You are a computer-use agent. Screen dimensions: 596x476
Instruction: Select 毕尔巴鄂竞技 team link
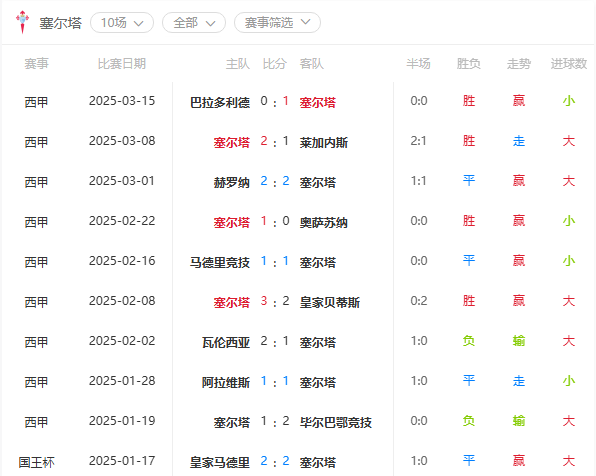336,422
